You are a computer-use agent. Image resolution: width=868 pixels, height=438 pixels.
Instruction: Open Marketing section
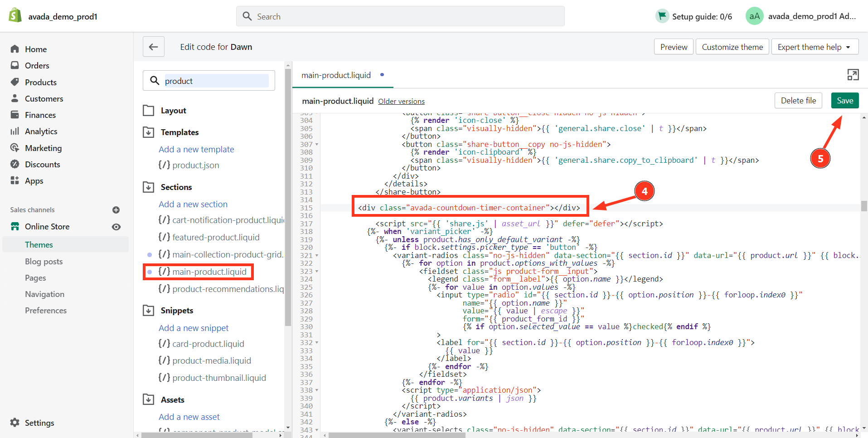(43, 148)
